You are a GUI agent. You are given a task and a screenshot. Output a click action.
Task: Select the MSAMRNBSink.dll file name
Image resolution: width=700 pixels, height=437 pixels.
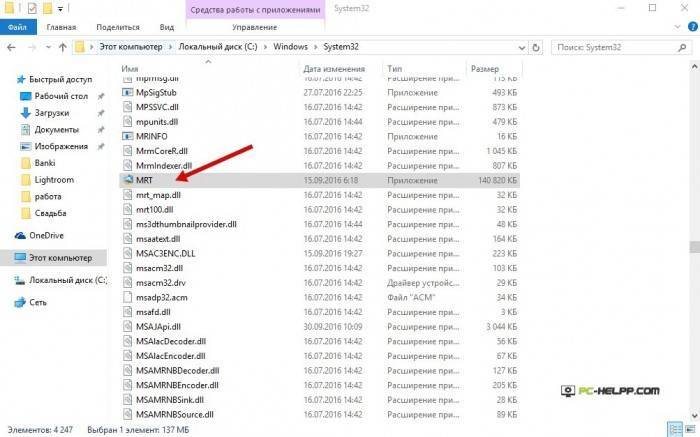point(170,400)
